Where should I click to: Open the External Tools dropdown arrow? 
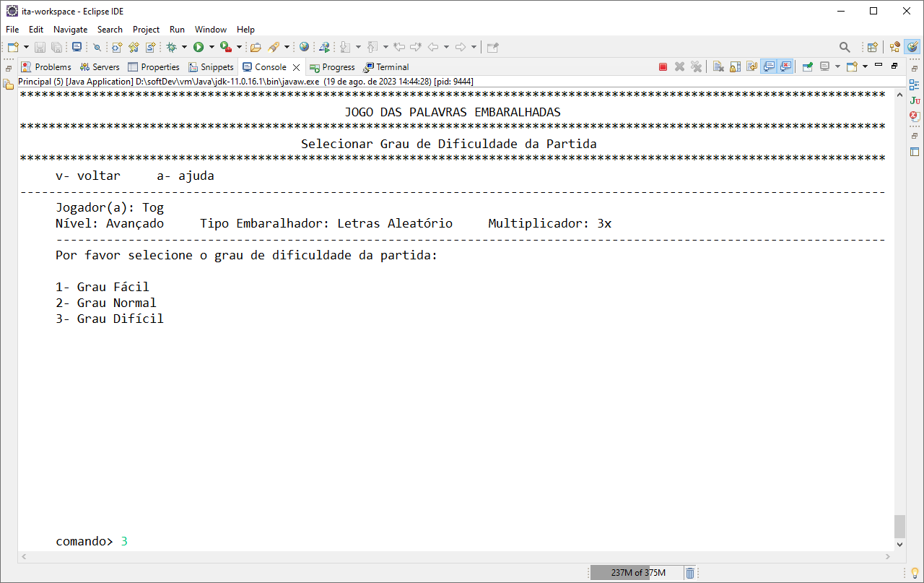click(x=239, y=47)
